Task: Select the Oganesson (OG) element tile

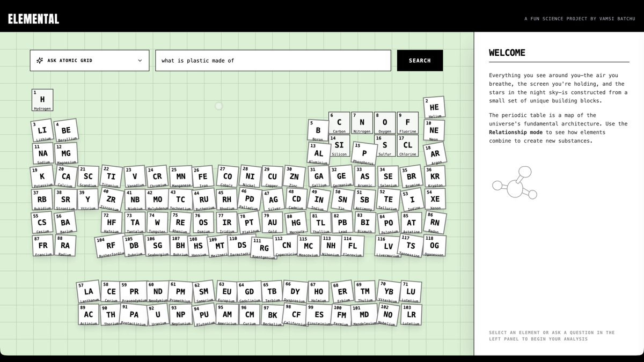Action: tap(434, 246)
